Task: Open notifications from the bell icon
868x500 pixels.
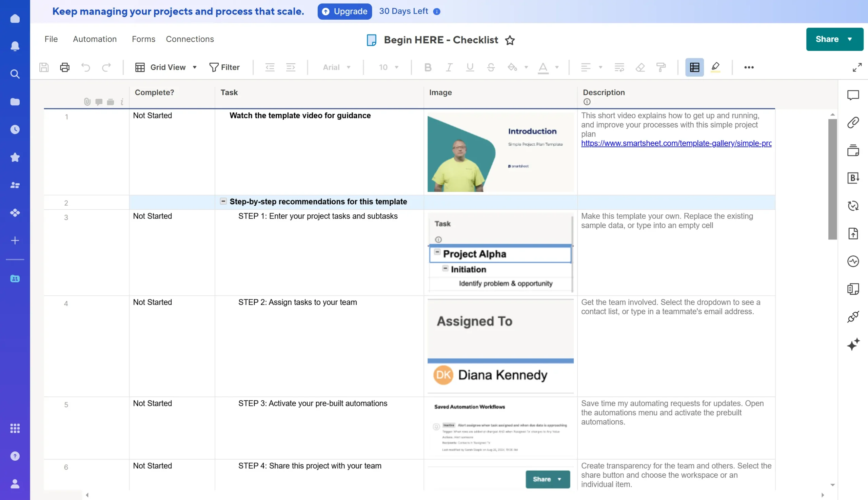Action: [x=15, y=46]
